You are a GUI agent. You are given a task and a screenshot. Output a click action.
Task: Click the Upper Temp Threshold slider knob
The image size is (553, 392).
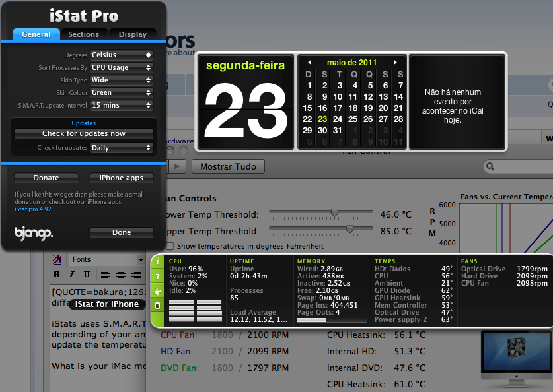pyautogui.click(x=350, y=229)
